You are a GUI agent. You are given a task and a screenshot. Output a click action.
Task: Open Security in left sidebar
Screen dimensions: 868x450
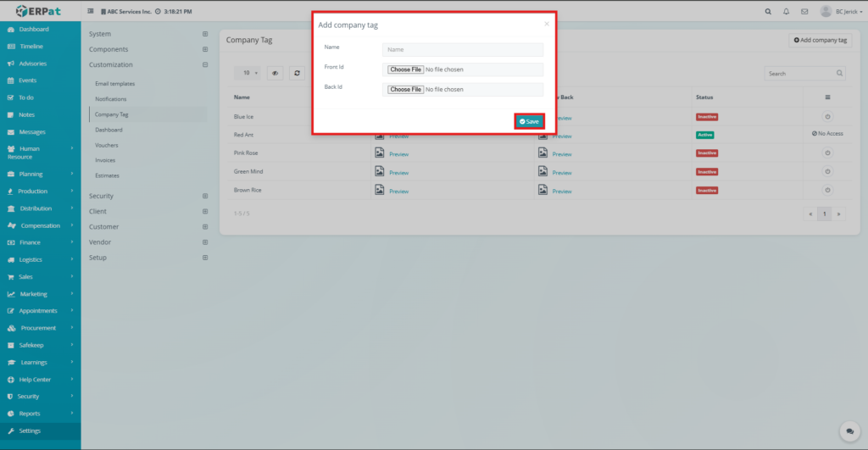click(x=41, y=397)
